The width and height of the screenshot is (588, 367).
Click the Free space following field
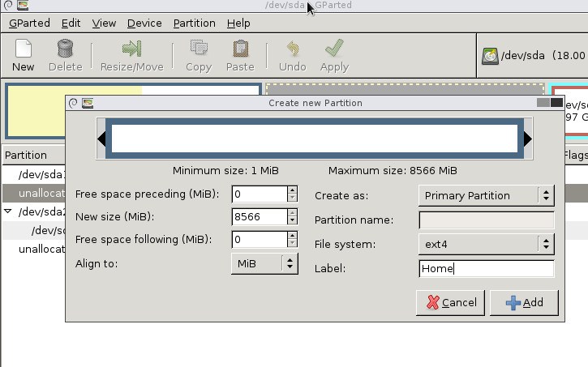[260, 239]
